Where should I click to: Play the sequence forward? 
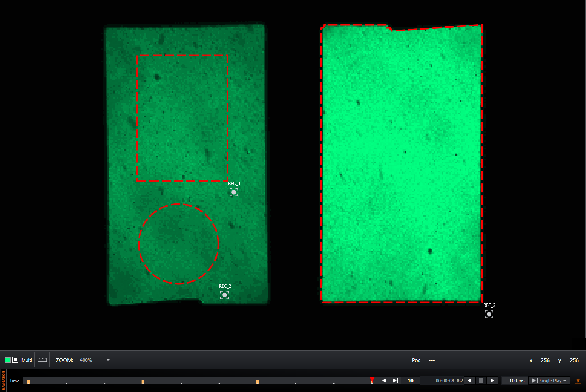(x=492, y=381)
